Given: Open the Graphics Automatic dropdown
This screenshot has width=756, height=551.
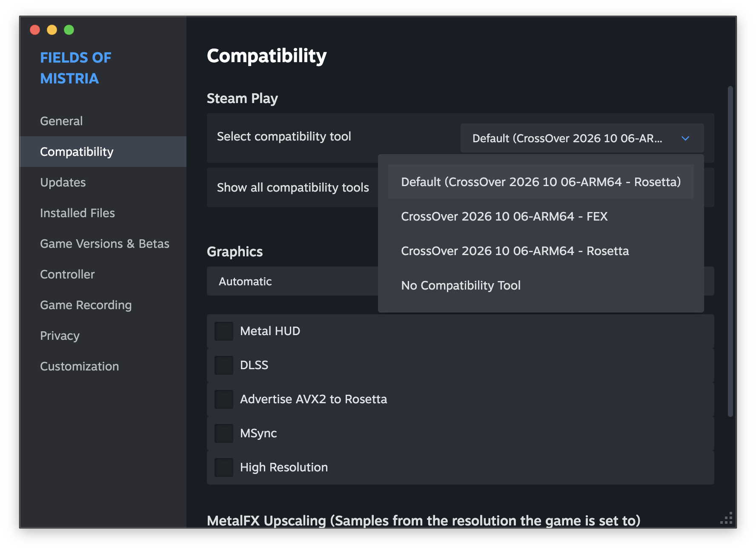Looking at the screenshot, I should 292,281.
